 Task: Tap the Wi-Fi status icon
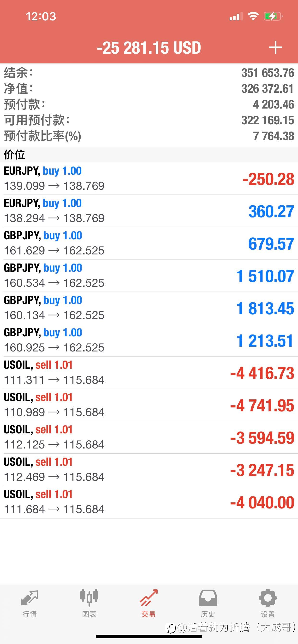pos(253,17)
